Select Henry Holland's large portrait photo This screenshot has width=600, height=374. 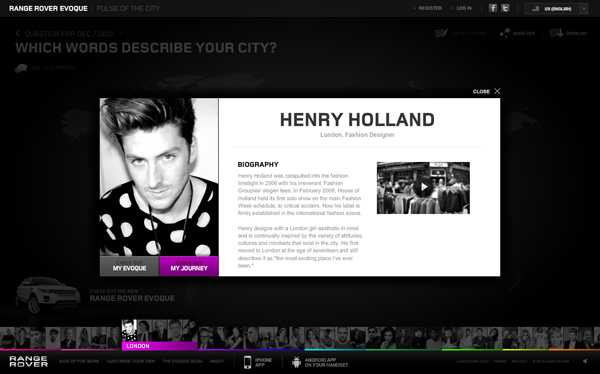(x=159, y=177)
